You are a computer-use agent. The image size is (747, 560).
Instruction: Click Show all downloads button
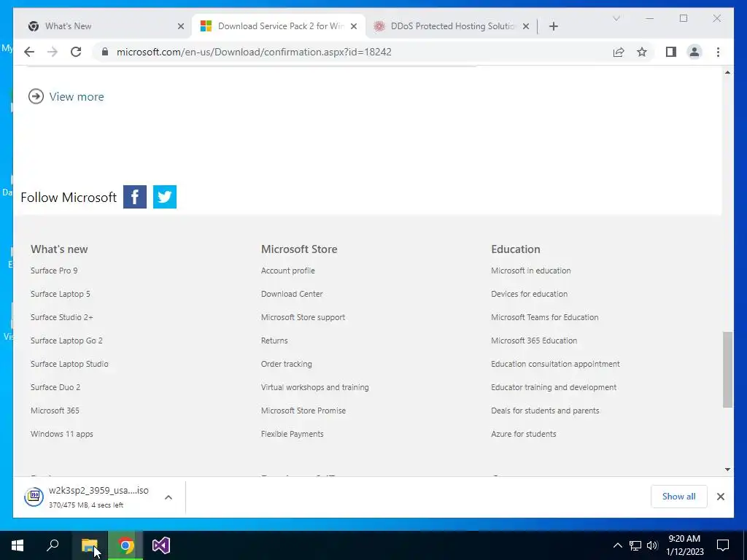point(678,497)
